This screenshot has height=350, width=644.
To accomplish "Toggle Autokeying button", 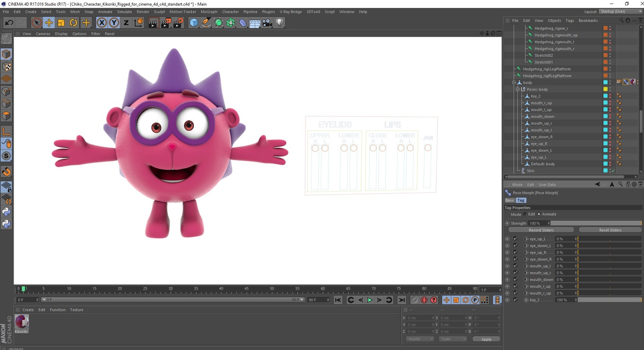I will click(424, 300).
